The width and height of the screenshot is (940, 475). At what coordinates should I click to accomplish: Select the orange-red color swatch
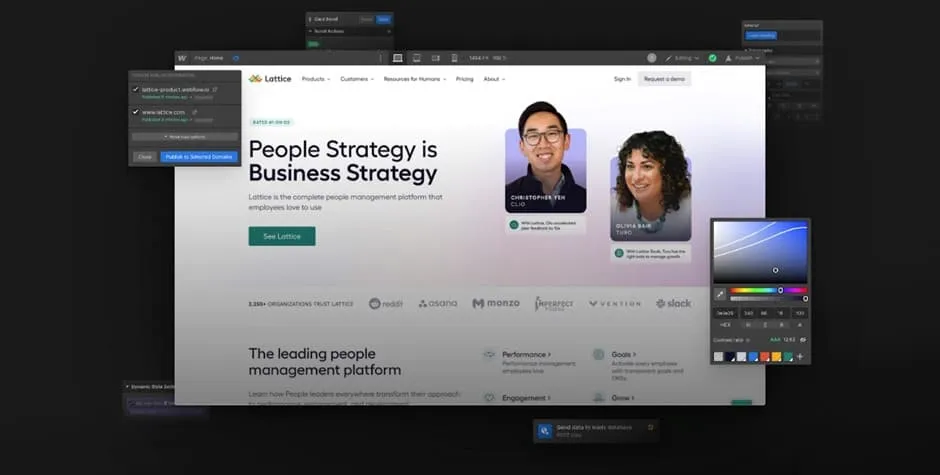[764, 357]
